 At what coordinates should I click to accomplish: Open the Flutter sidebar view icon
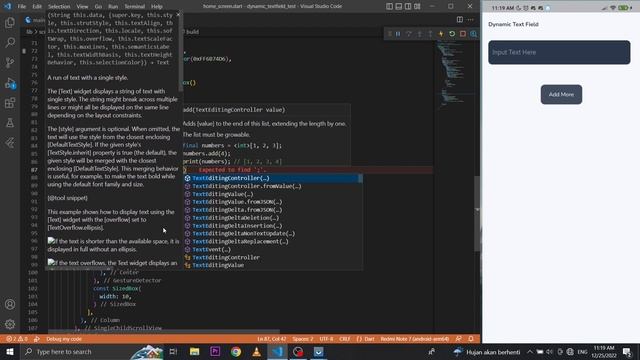(10, 143)
